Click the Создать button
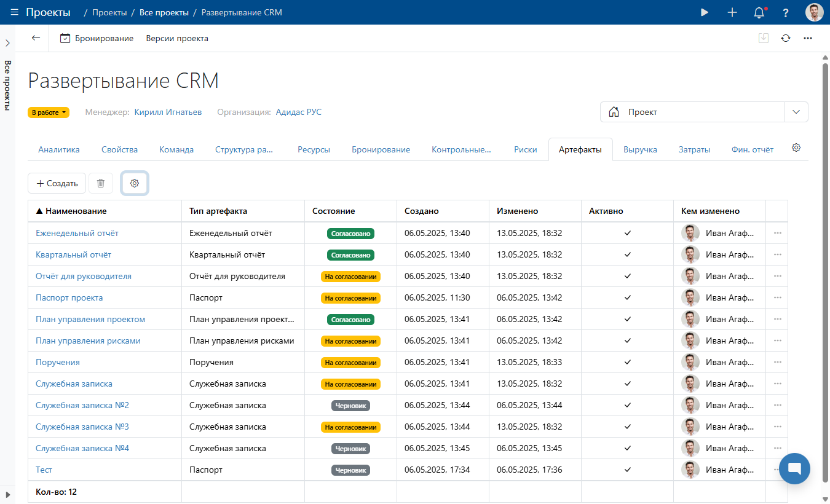 [x=57, y=183]
